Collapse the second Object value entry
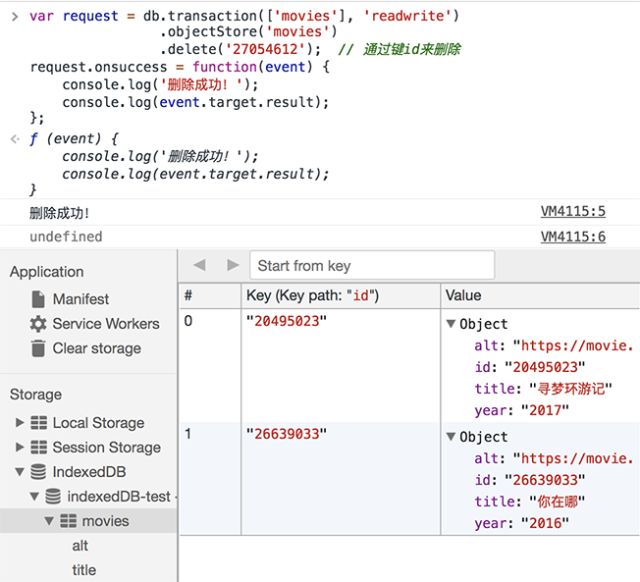Image resolution: width=640 pixels, height=582 pixels. [x=451, y=437]
